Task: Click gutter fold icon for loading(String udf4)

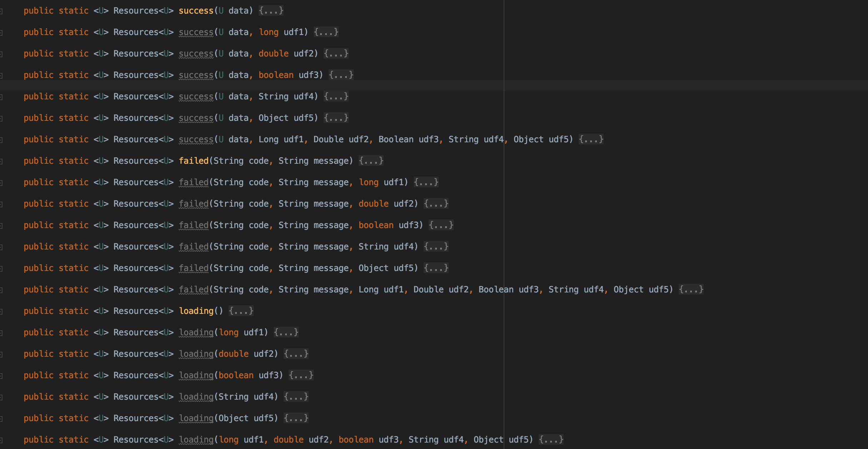Action: click(1, 398)
